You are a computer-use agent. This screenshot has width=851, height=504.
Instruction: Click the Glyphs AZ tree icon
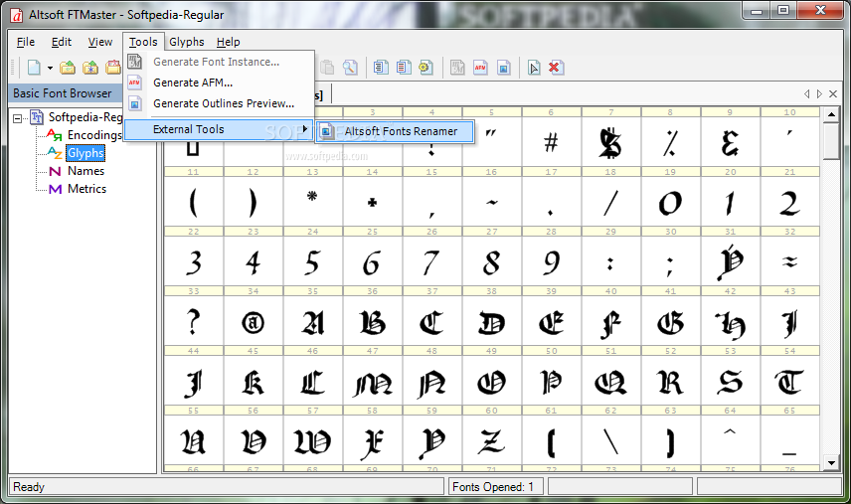55,153
